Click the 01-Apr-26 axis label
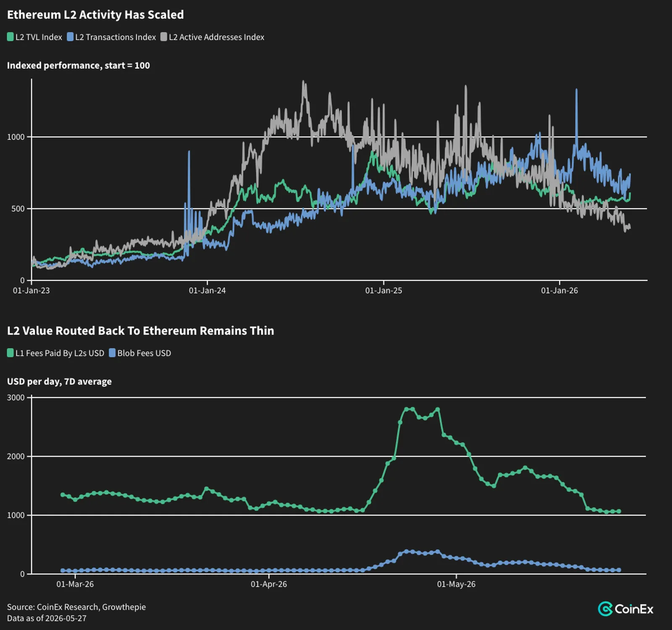This screenshot has height=630, width=672. pyautogui.click(x=269, y=584)
